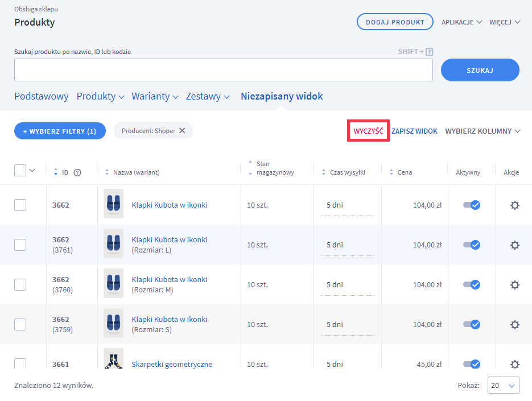Disable active toggle for Skarpetki geometryczne
The width and height of the screenshot is (532, 401).
472,364
